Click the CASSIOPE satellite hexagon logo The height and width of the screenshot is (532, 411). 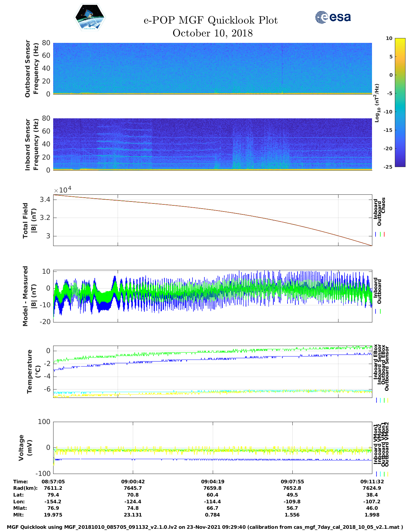pyautogui.click(x=90, y=17)
